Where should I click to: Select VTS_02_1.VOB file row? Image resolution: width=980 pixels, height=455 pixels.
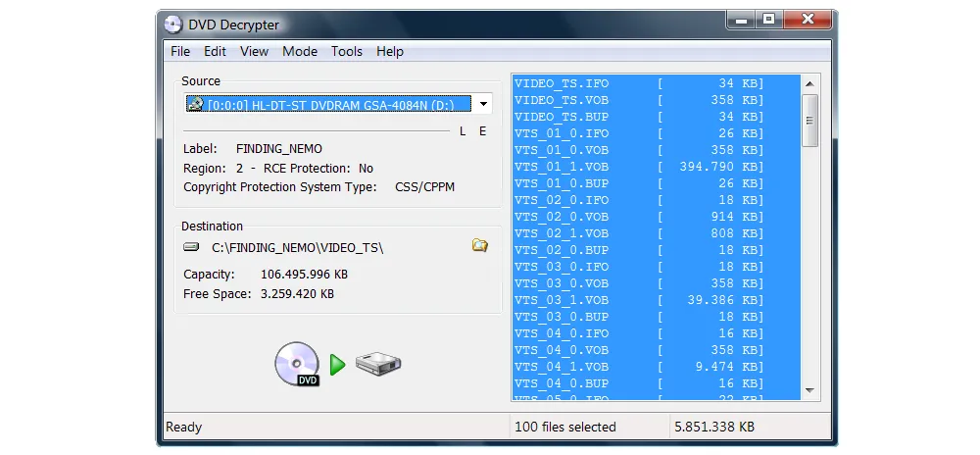tap(657, 233)
